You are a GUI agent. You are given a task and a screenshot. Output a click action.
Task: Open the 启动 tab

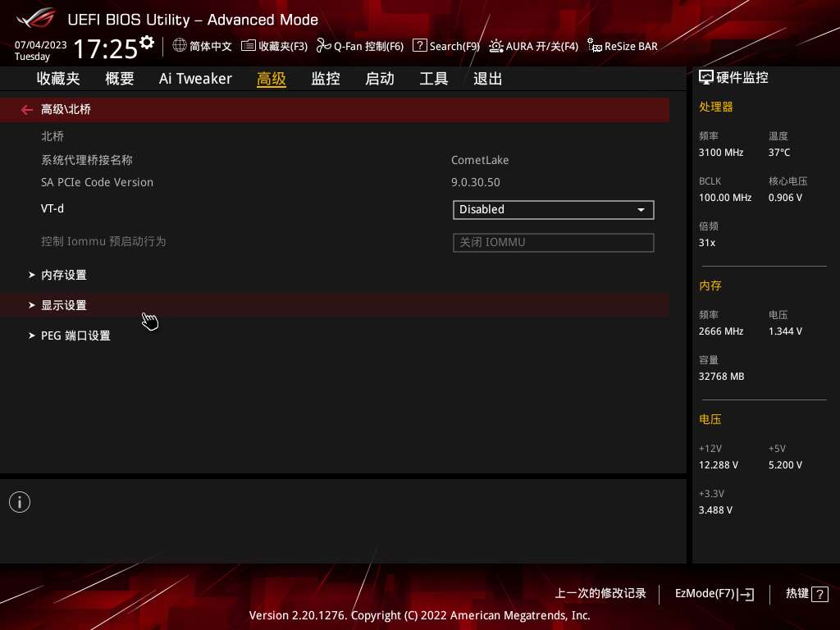(x=380, y=79)
